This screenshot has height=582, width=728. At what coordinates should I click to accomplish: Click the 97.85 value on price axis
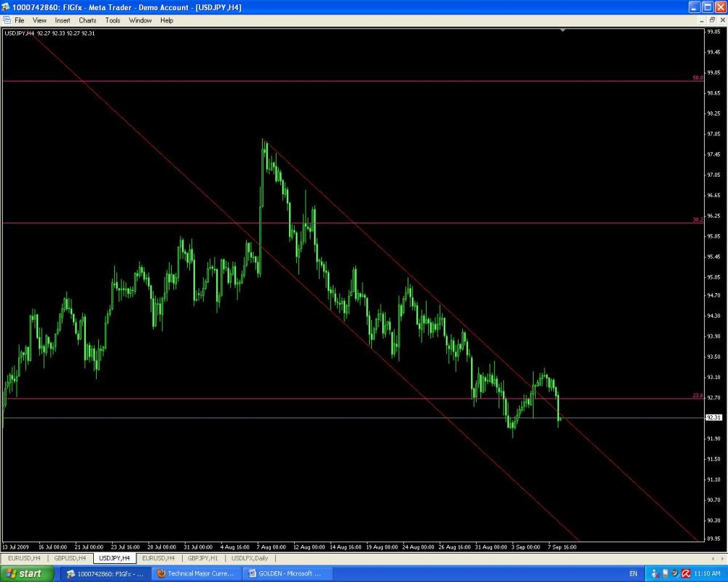[x=713, y=134]
